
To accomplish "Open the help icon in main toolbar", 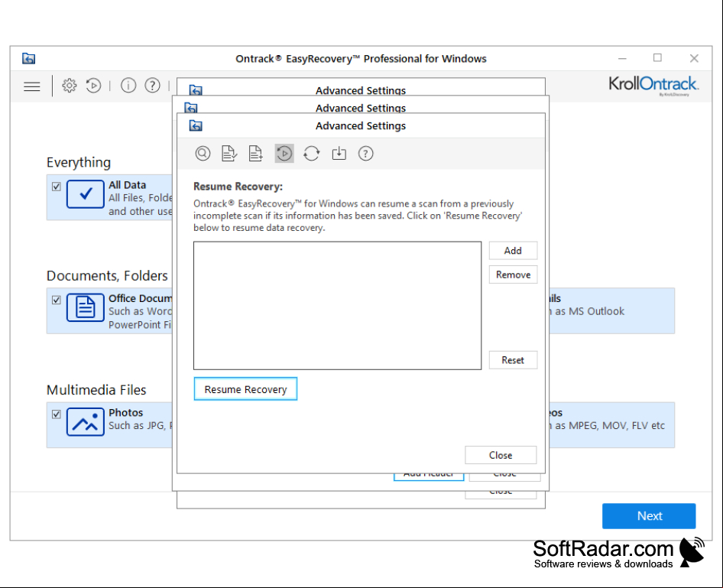I will (x=152, y=86).
